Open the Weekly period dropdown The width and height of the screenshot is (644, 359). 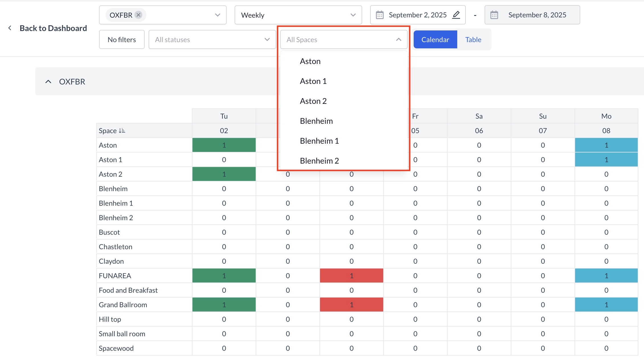coord(298,15)
